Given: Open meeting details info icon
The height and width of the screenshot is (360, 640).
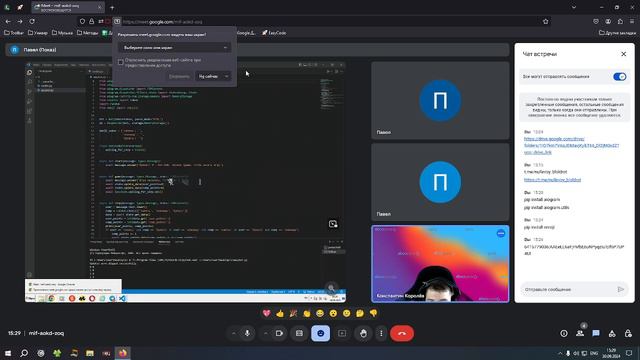Looking at the screenshot, I should [564, 333].
